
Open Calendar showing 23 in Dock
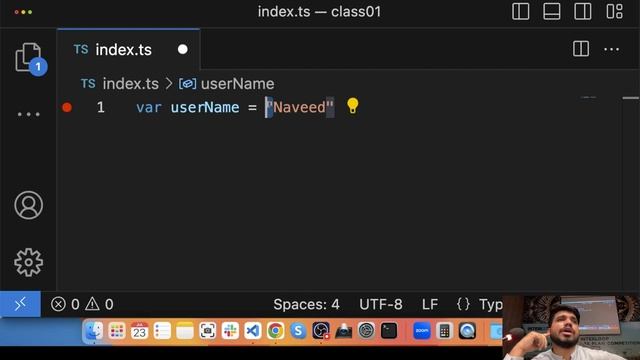point(139,331)
